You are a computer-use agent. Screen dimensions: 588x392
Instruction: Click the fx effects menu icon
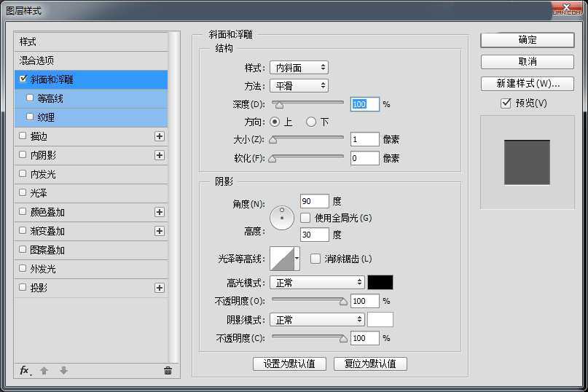click(24, 370)
